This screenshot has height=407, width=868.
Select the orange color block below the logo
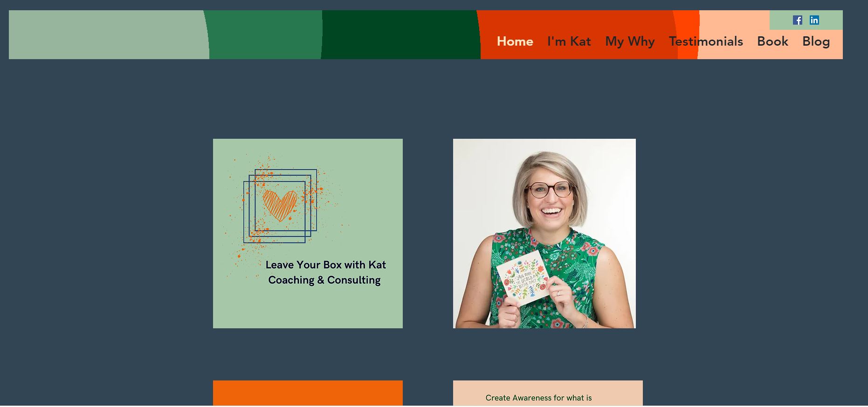[308, 393]
